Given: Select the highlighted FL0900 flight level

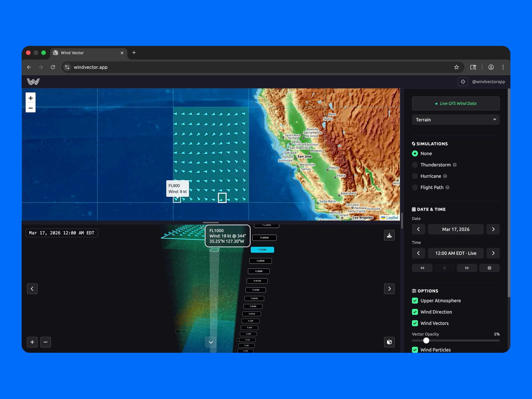Looking at the screenshot, I should click(262, 250).
